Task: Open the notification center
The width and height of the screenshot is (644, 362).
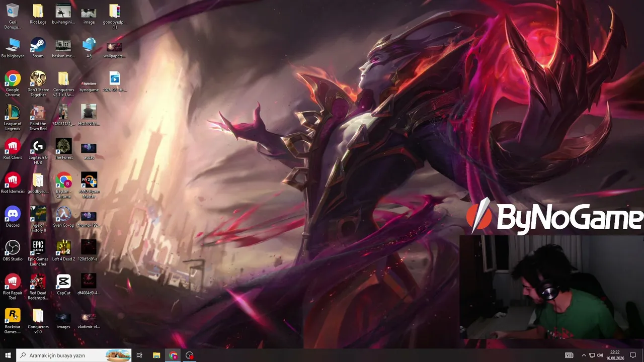Action: pos(633,355)
